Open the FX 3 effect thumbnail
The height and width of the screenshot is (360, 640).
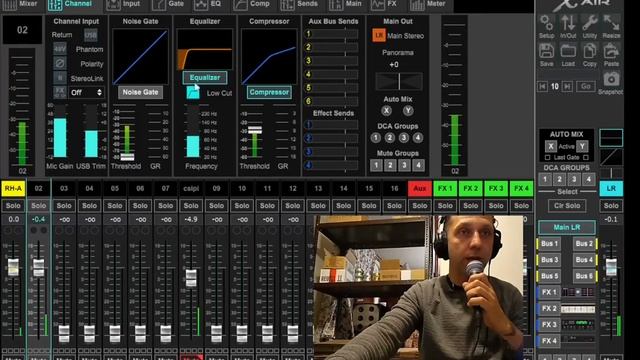[x=578, y=324]
